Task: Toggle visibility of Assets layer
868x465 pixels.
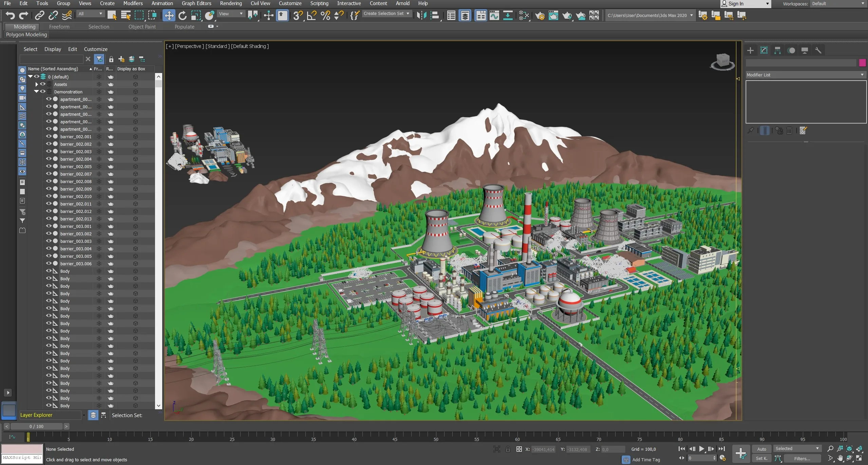Action: pyautogui.click(x=43, y=84)
